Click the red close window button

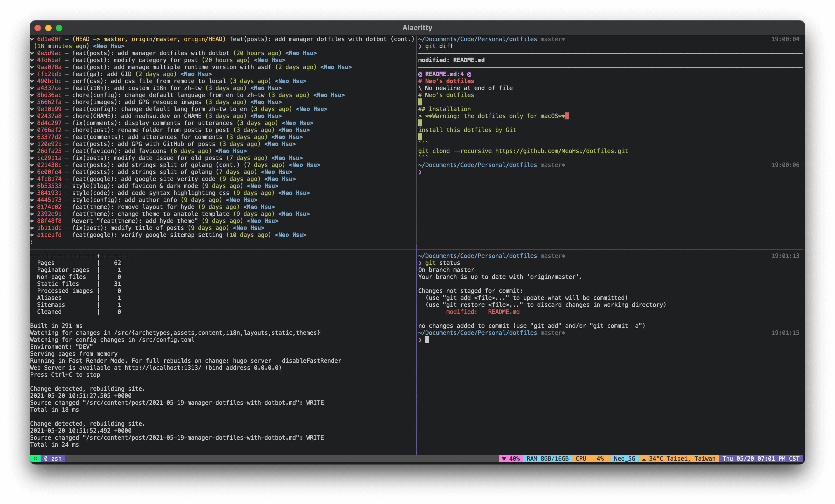38,28
